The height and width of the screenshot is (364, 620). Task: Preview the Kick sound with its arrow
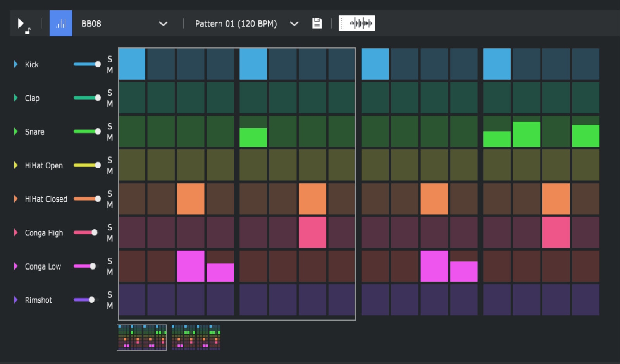(16, 64)
